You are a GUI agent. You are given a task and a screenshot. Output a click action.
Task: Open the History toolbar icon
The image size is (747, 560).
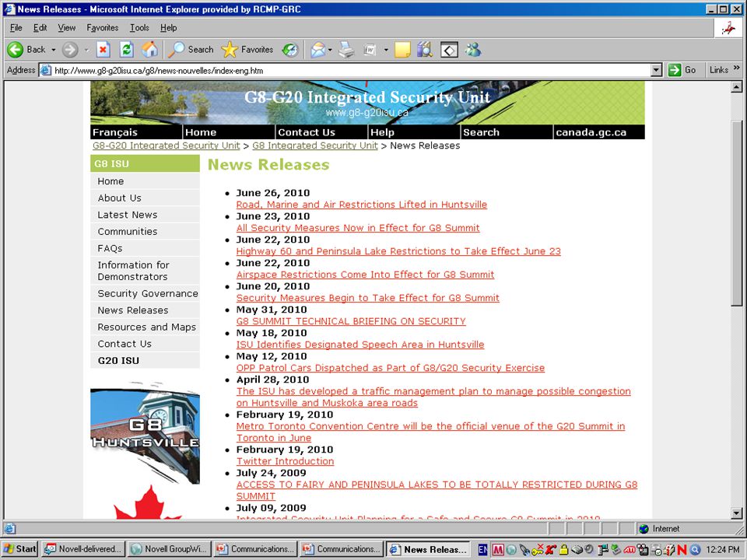(290, 50)
